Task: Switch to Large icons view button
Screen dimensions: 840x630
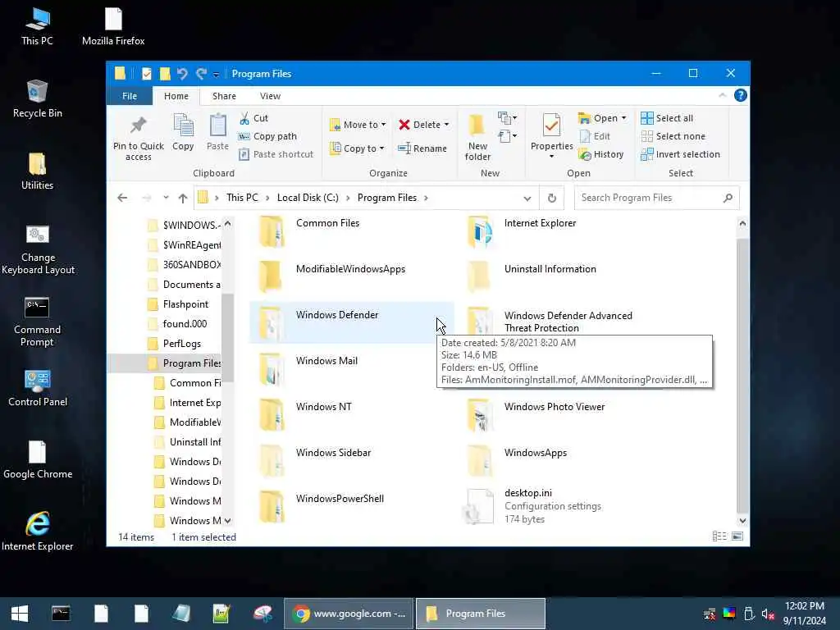Action: [x=737, y=536]
